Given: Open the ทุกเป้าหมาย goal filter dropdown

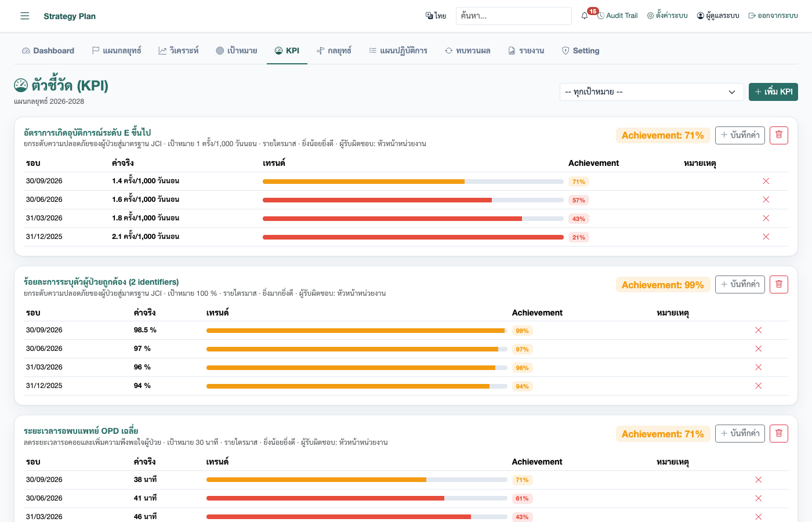Looking at the screenshot, I should point(651,92).
